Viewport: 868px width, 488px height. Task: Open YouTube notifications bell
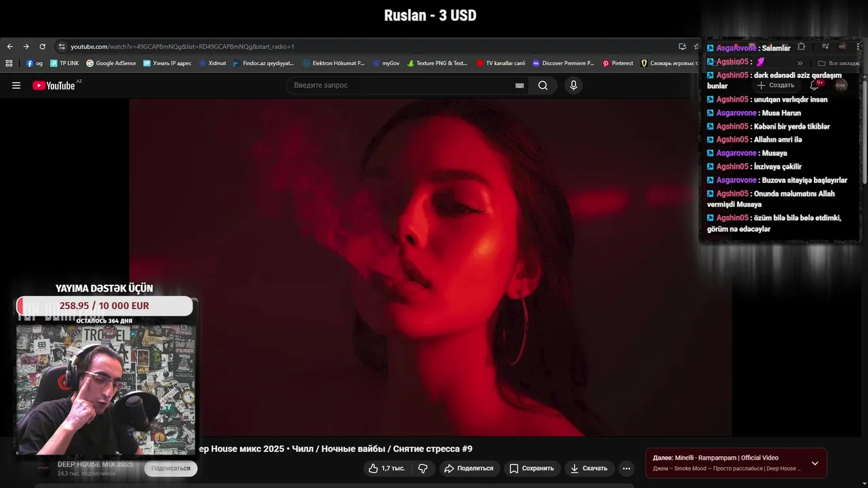click(x=815, y=85)
